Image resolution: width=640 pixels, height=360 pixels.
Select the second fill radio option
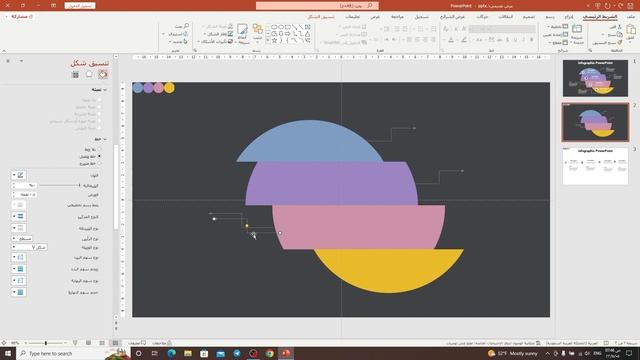point(99,107)
